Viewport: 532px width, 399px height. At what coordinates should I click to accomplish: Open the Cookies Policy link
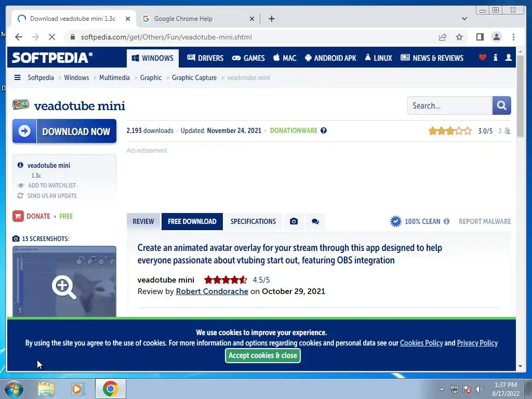coord(421,343)
